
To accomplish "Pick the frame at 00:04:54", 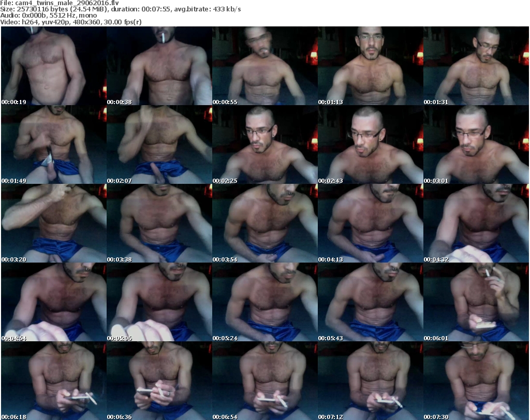I will 54,302.
